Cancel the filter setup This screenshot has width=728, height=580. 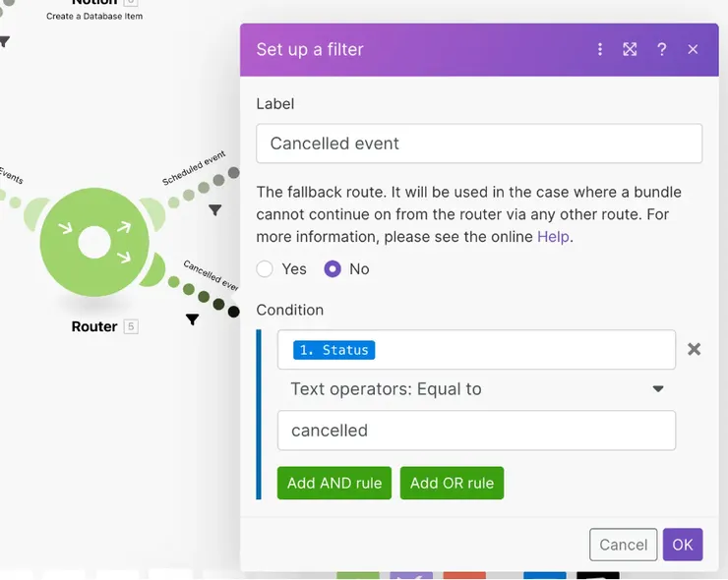[x=623, y=545]
